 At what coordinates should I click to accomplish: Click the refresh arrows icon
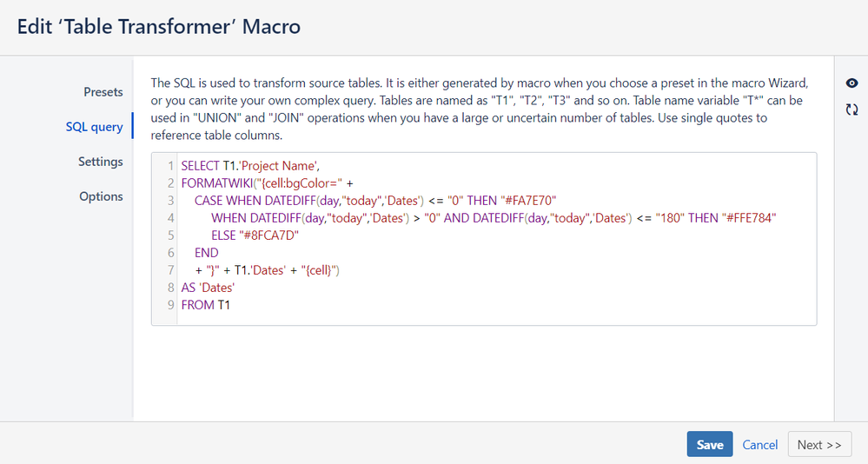point(851,110)
